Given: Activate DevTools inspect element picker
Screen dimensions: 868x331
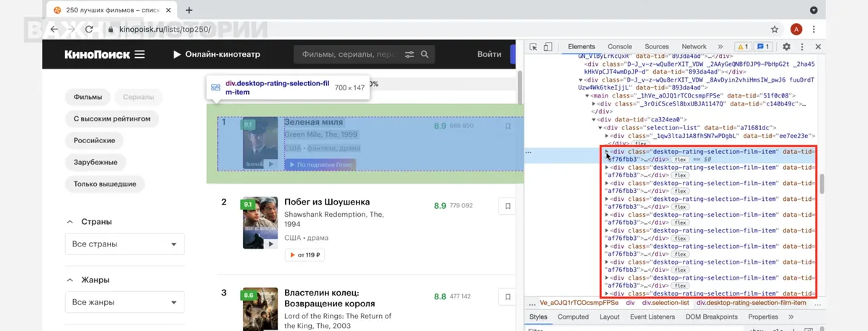Looking at the screenshot, I should pos(534,46).
